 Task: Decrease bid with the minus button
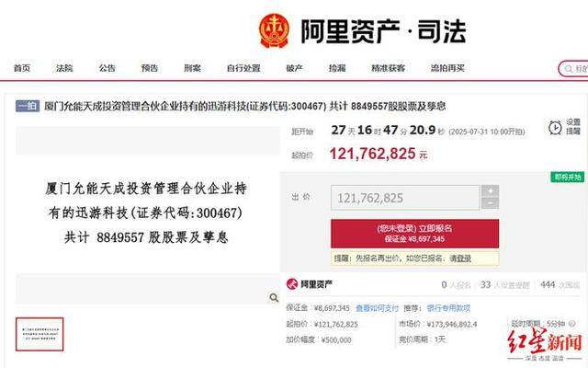coord(490,203)
